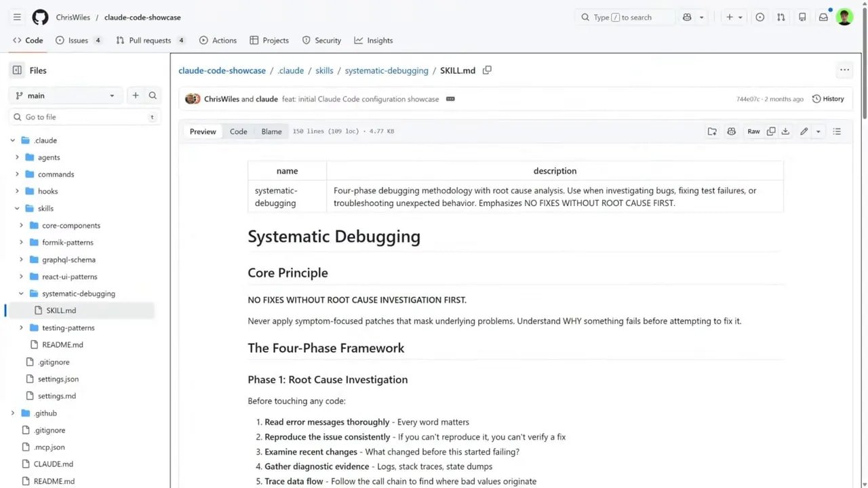Open Copilot chat from the top bar
868x488 pixels.
click(x=687, y=17)
